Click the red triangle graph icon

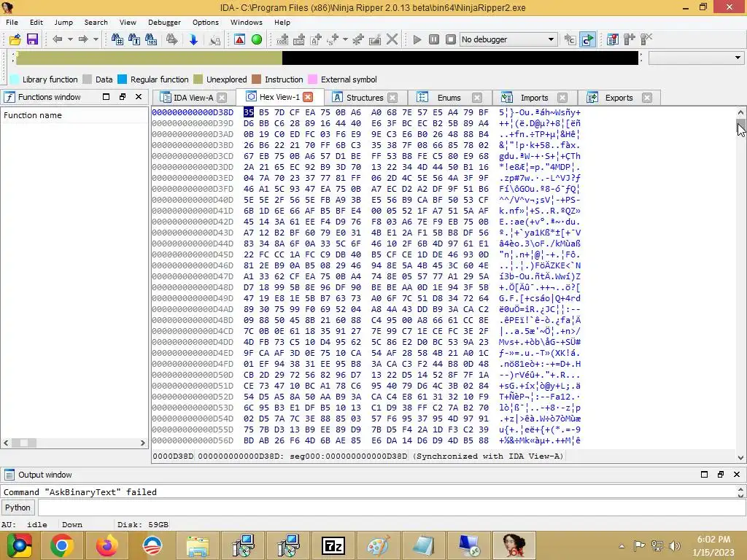(x=239, y=39)
